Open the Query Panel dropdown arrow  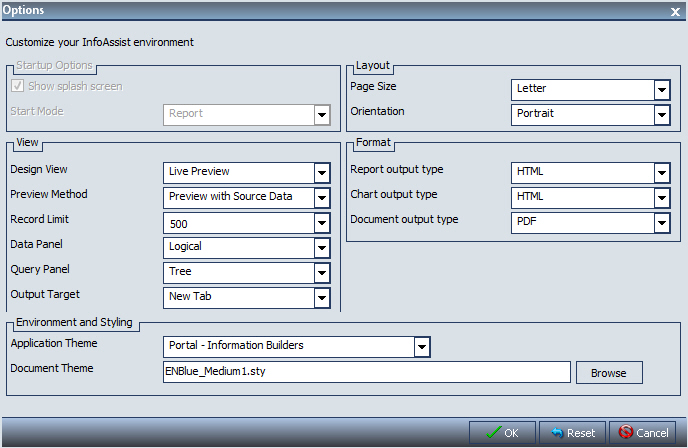click(322, 273)
